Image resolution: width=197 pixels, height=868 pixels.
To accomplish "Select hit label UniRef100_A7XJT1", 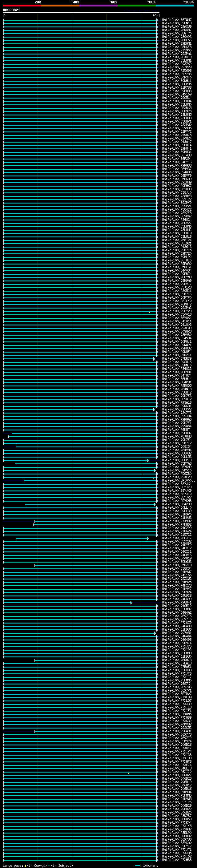I will click(177, 850).
